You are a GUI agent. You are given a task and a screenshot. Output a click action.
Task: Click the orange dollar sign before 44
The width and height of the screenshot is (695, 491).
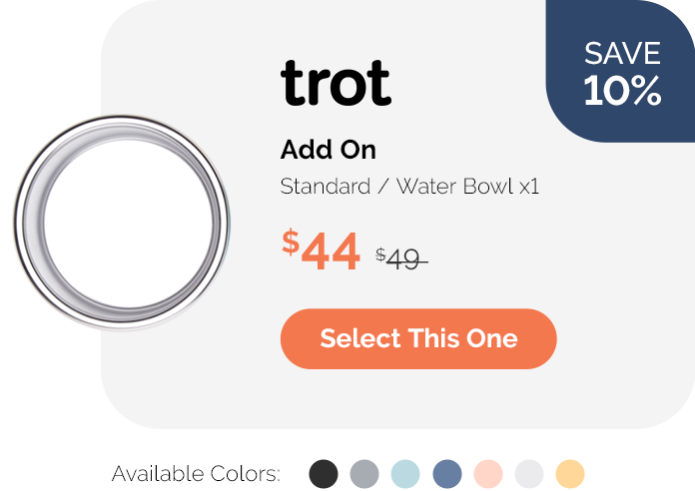(x=291, y=242)
